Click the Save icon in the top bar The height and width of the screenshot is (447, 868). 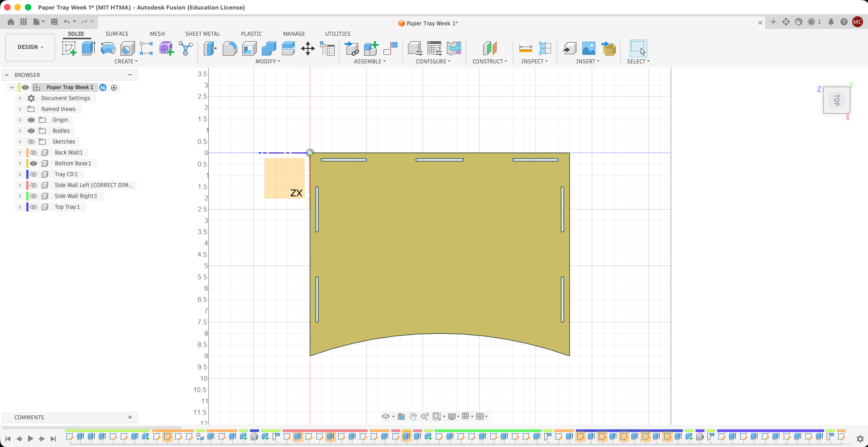click(54, 22)
